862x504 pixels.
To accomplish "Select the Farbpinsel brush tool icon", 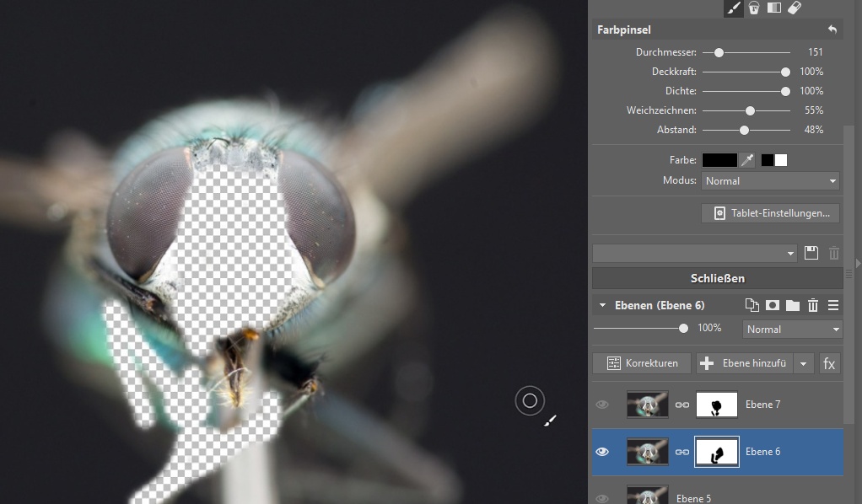I will [x=734, y=8].
